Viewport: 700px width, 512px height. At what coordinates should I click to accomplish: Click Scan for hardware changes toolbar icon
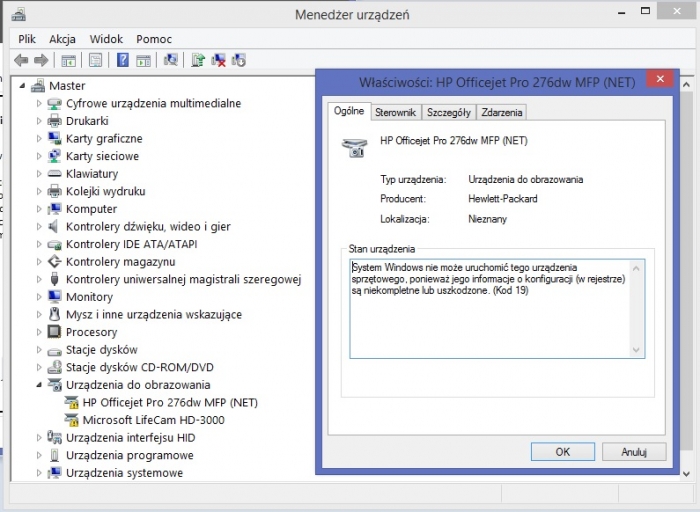click(170, 60)
